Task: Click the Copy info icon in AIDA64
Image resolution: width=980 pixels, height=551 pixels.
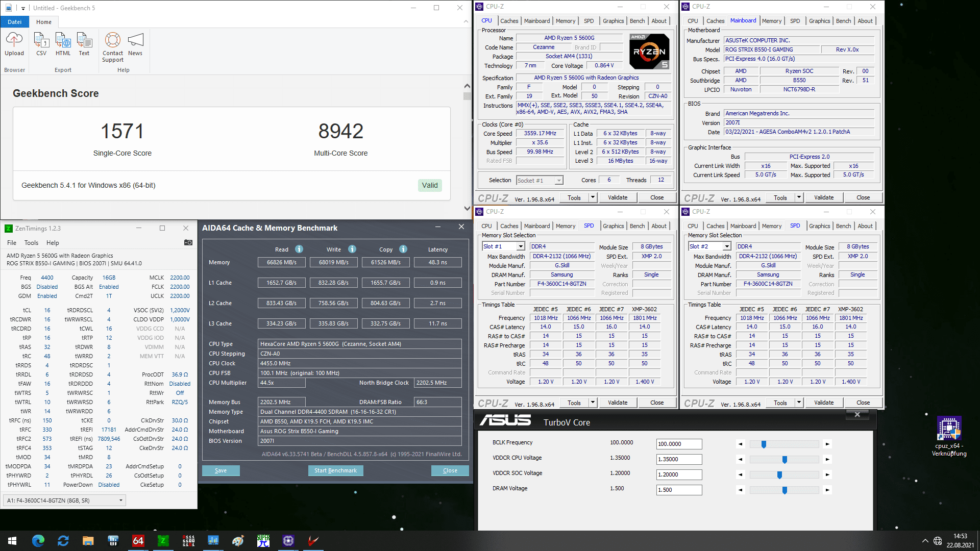Action: (x=403, y=249)
